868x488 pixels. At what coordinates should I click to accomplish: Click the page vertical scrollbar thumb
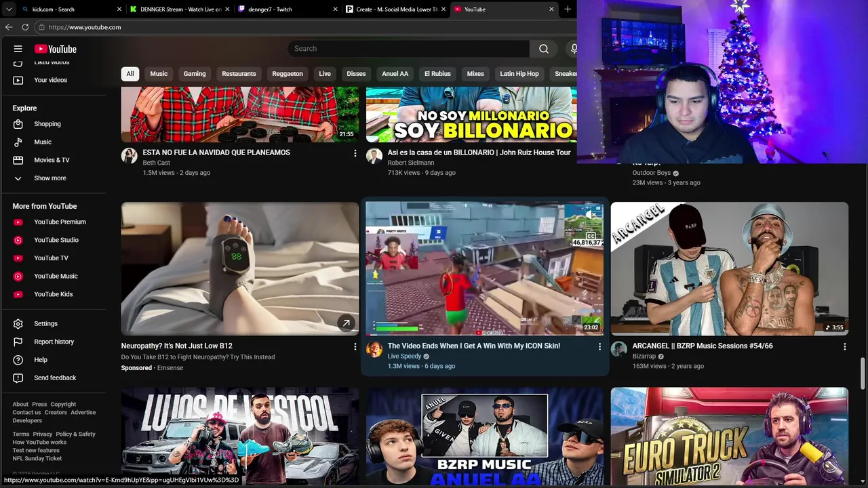coord(863,373)
